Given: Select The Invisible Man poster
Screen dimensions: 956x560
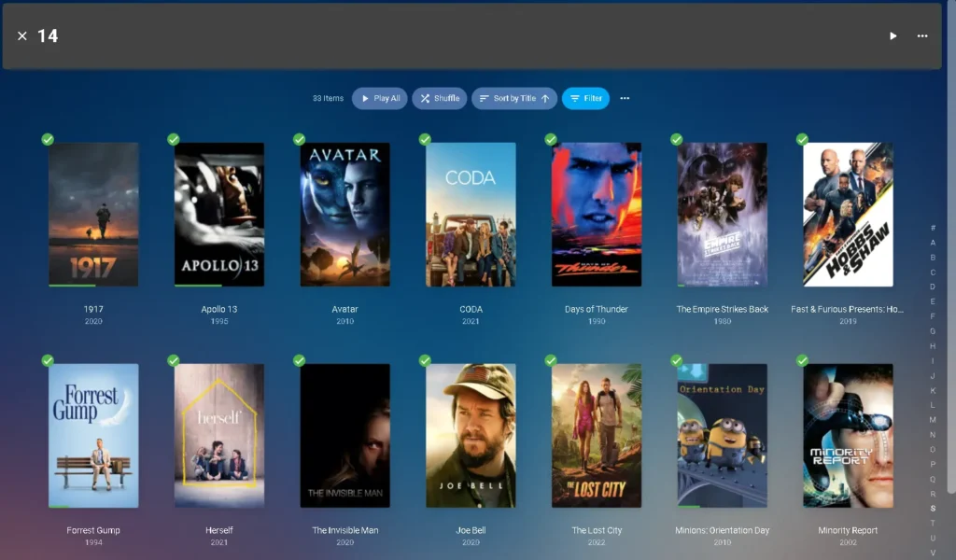Looking at the screenshot, I should (345, 436).
